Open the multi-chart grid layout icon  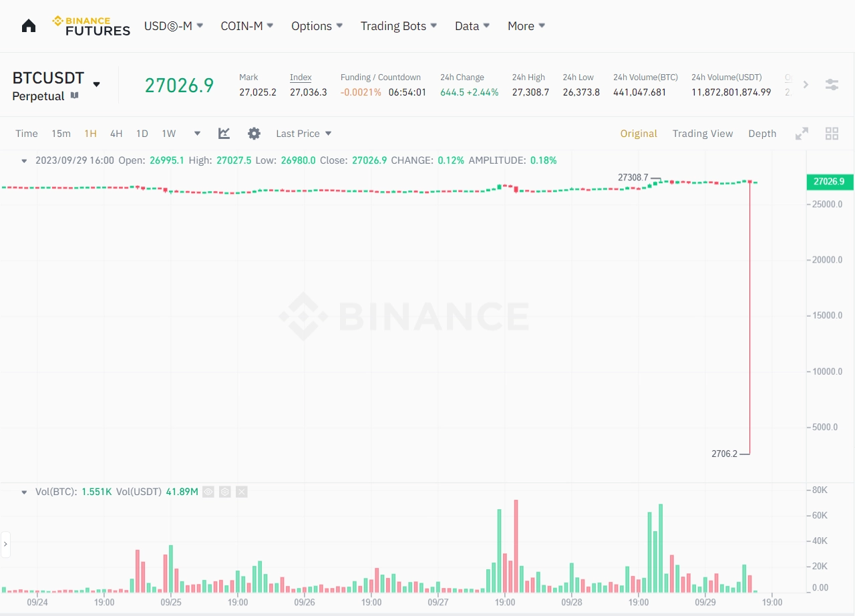coord(832,133)
